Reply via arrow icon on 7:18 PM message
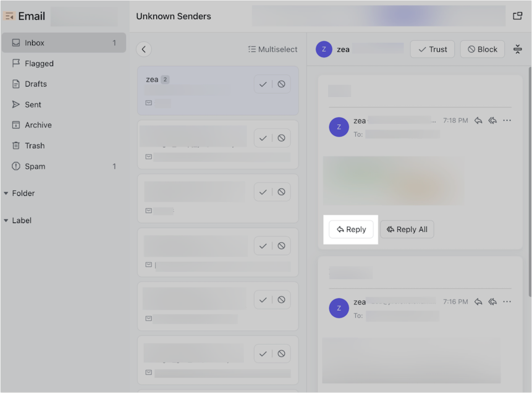 click(x=478, y=120)
